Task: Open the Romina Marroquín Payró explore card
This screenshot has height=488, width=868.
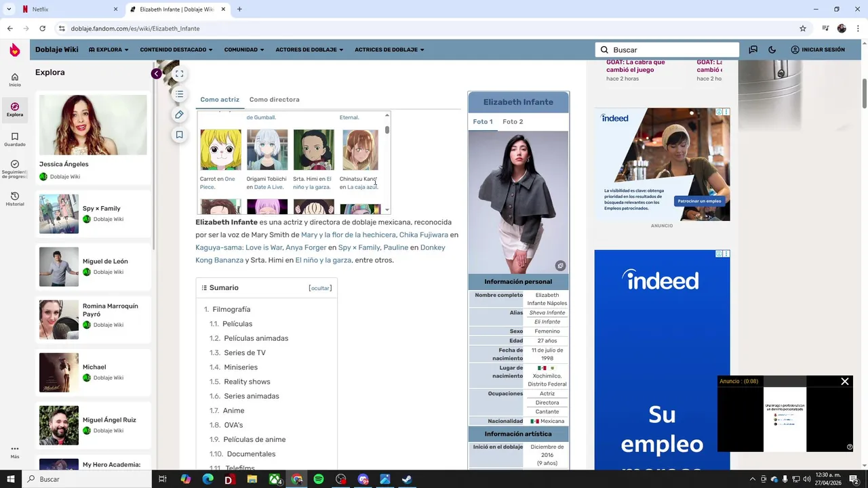Action: point(93,319)
